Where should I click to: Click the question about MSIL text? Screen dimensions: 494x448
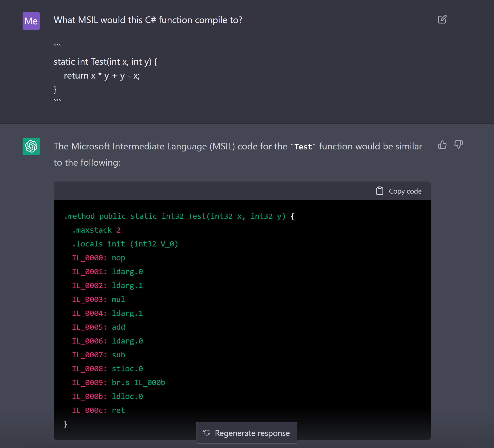pos(148,20)
